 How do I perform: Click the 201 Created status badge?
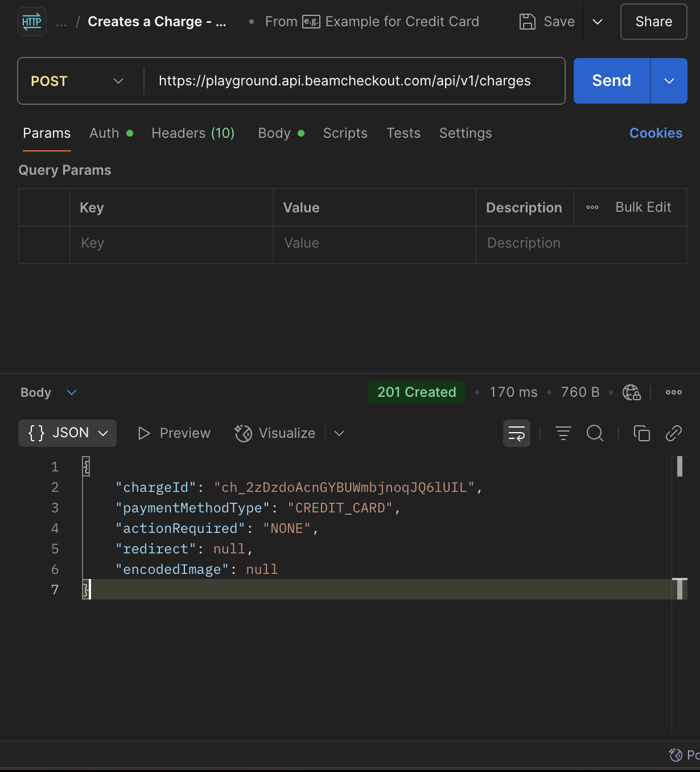[x=417, y=392]
